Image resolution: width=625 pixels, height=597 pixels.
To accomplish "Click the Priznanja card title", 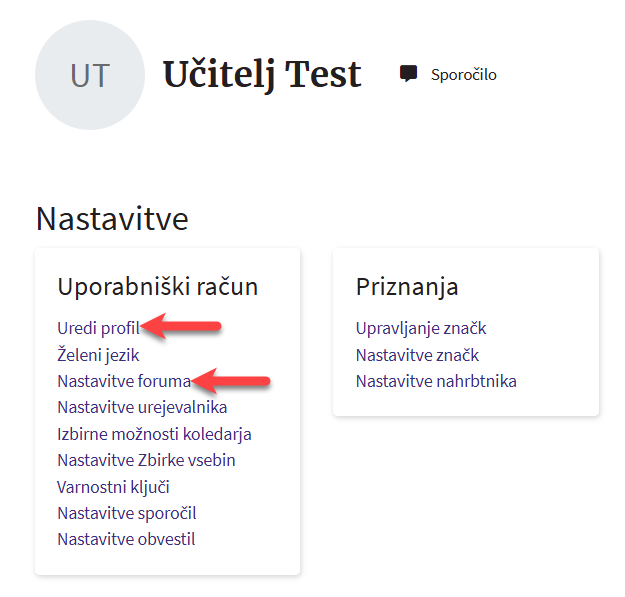I will point(407,287).
